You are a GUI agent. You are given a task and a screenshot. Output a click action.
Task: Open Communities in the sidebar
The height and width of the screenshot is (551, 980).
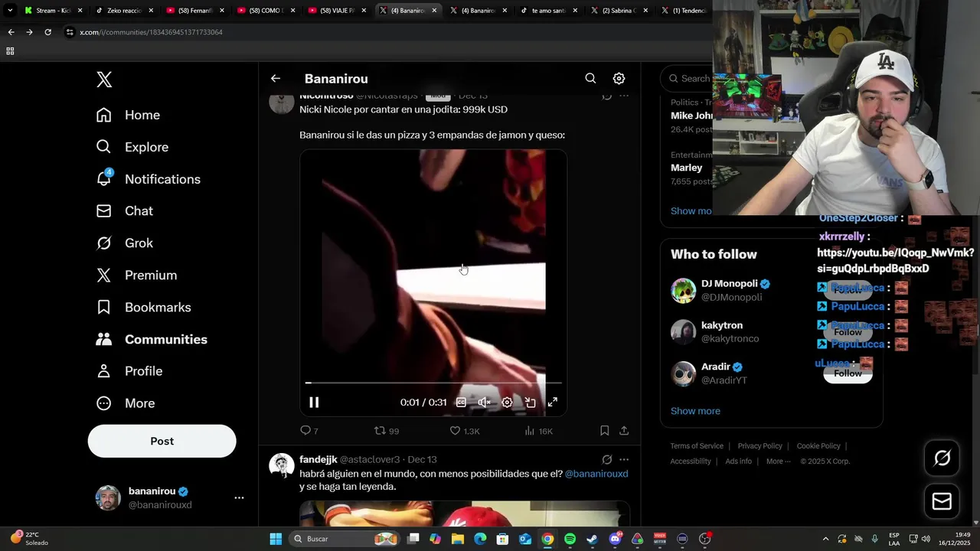click(152, 339)
